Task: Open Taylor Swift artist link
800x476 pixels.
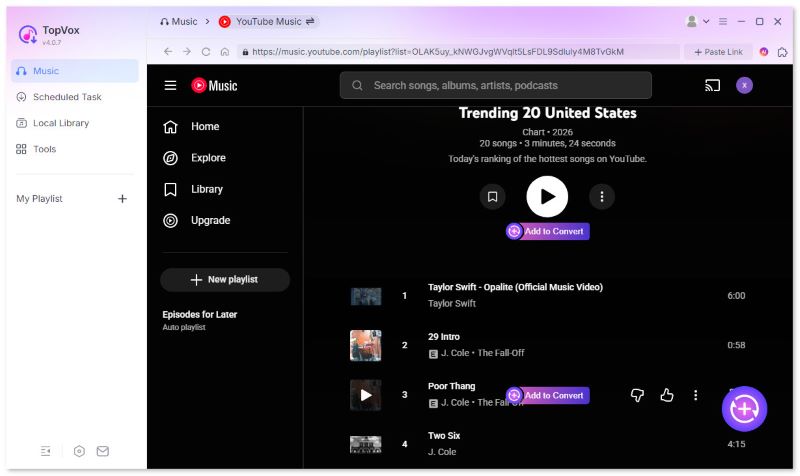Action: tap(452, 304)
